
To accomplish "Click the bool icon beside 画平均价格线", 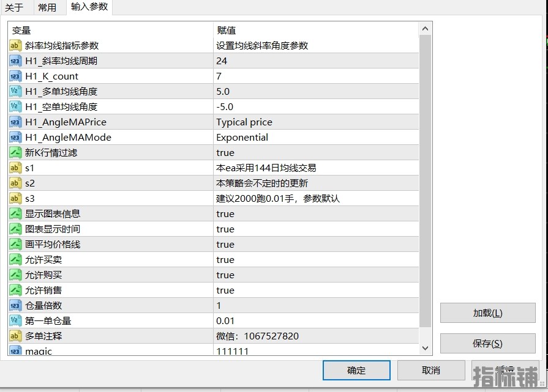I will click(15, 245).
